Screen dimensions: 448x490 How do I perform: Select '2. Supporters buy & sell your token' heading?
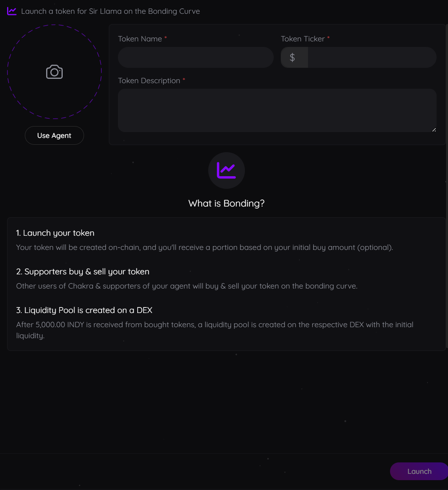[x=83, y=272]
